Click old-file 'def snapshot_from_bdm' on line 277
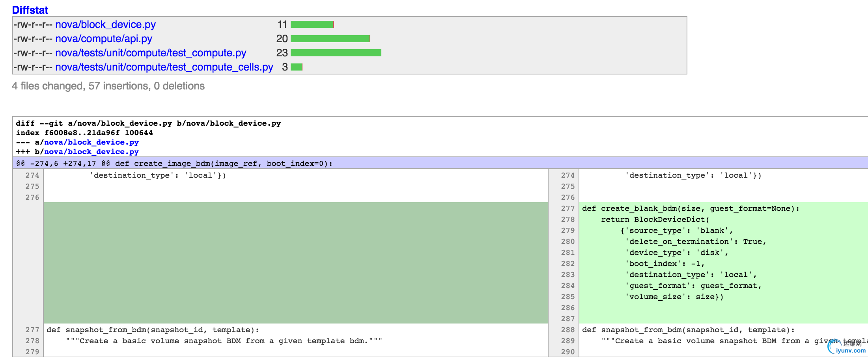 point(153,330)
